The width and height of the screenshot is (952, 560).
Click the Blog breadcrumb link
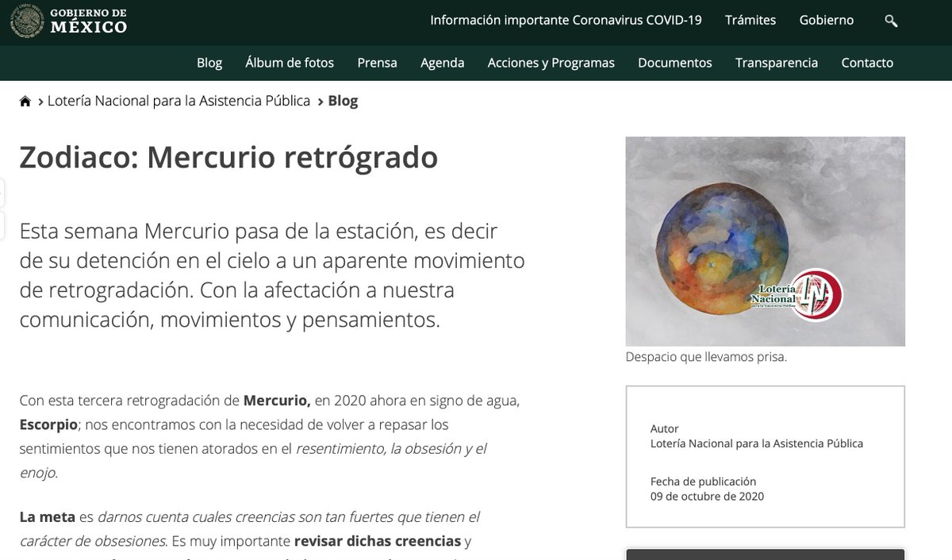click(343, 101)
